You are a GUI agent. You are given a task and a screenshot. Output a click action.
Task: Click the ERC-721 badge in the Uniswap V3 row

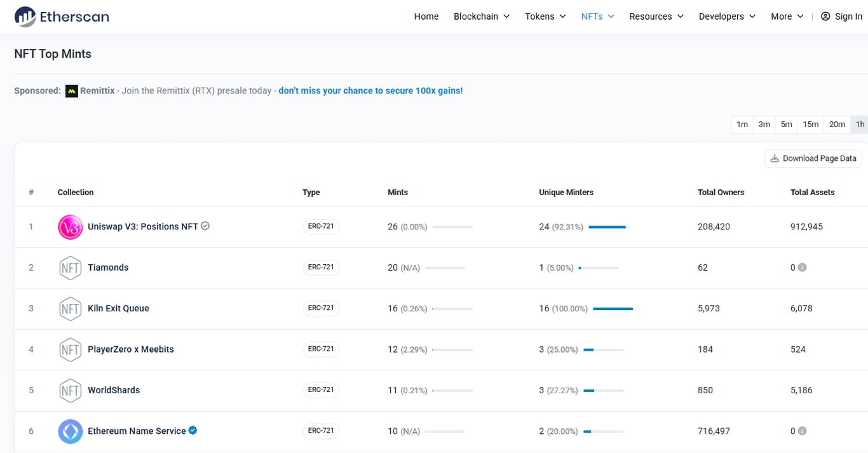[321, 226]
